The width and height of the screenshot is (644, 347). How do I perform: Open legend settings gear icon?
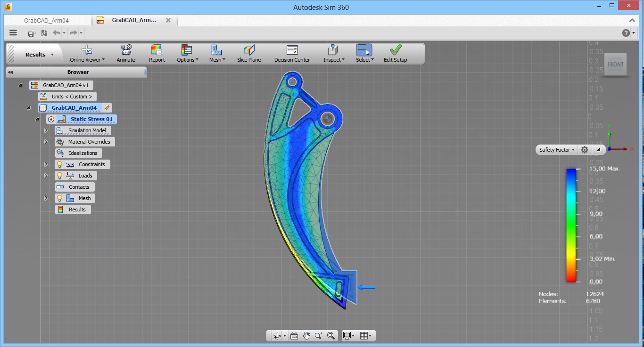585,150
